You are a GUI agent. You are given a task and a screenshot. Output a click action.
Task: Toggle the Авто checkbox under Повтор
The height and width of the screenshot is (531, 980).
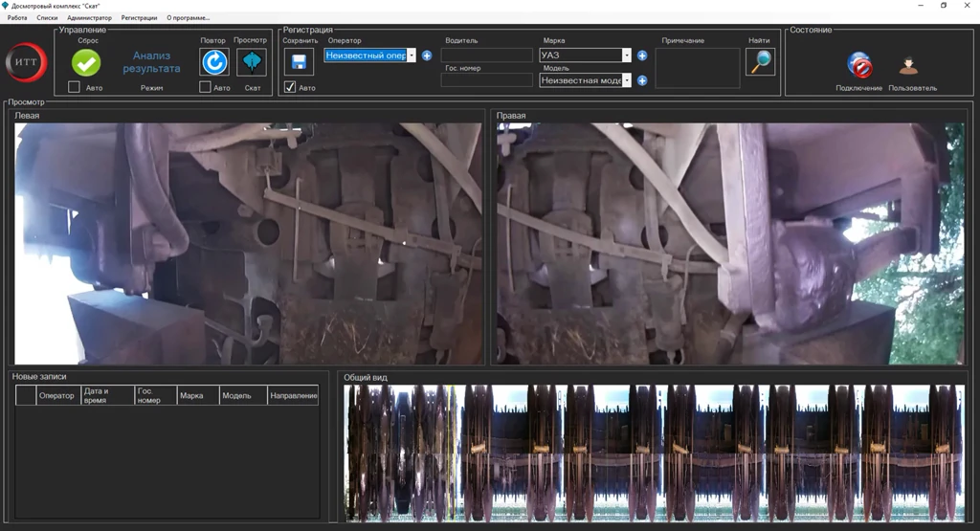pyautogui.click(x=205, y=87)
